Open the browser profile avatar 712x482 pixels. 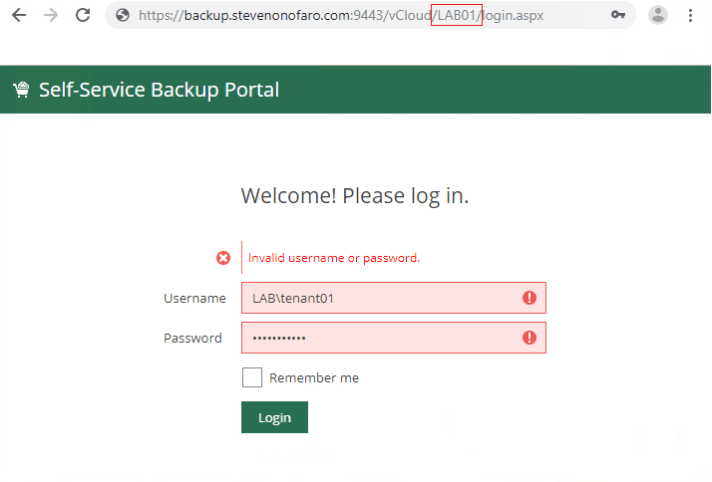[x=657, y=15]
